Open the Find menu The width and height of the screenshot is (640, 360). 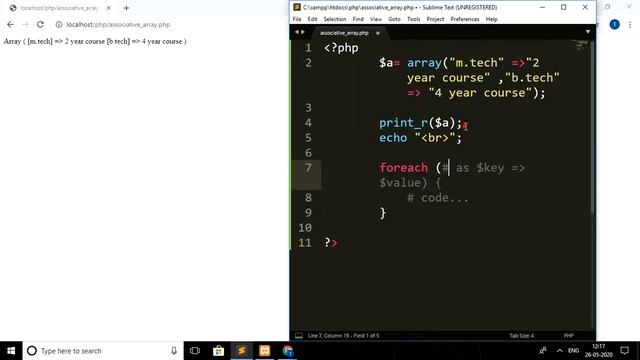coord(358,19)
